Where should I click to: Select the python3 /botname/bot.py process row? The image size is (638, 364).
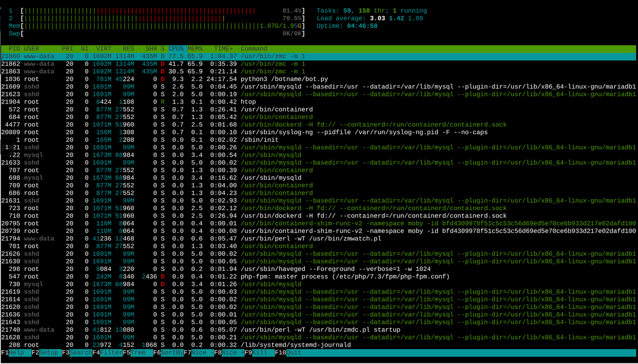[x=319, y=79]
